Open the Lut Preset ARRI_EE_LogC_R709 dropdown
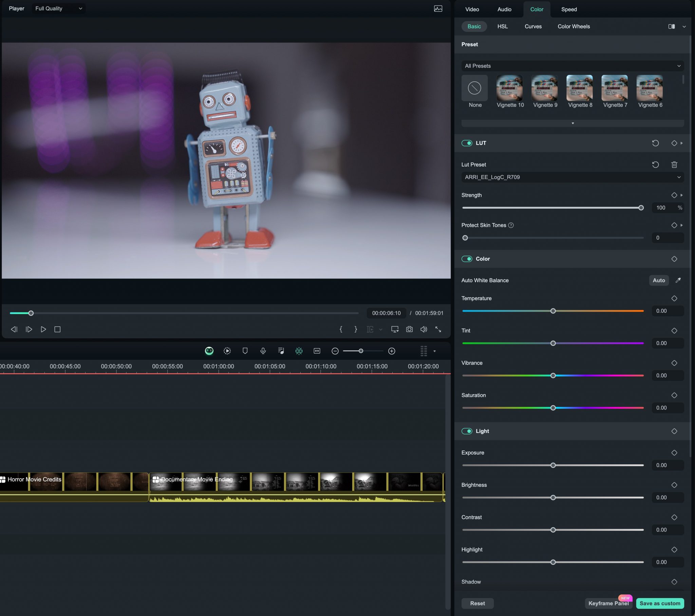 click(572, 177)
